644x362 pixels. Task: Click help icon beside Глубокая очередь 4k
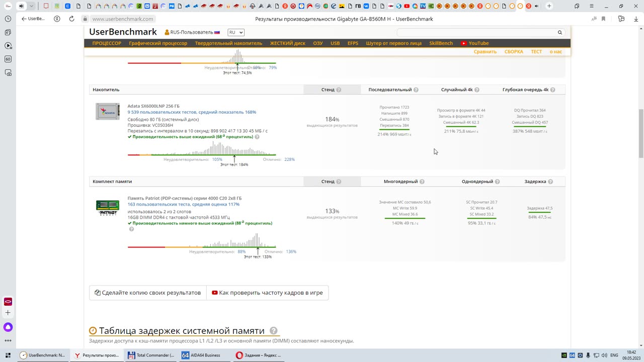553,90
